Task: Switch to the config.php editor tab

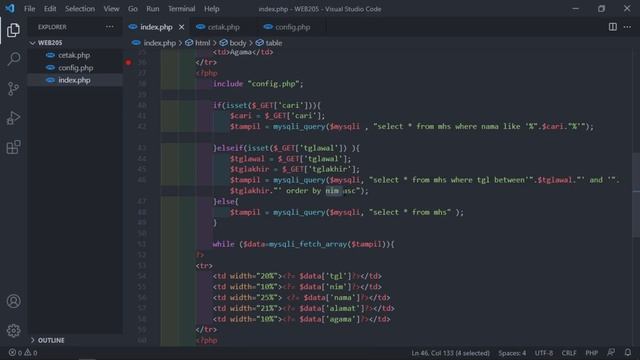Action: coord(292,27)
